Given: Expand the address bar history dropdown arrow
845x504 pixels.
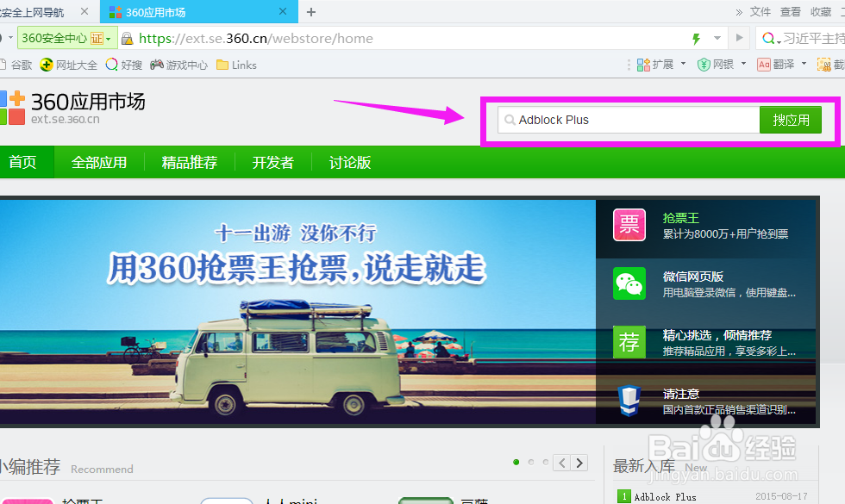Looking at the screenshot, I should click(717, 38).
